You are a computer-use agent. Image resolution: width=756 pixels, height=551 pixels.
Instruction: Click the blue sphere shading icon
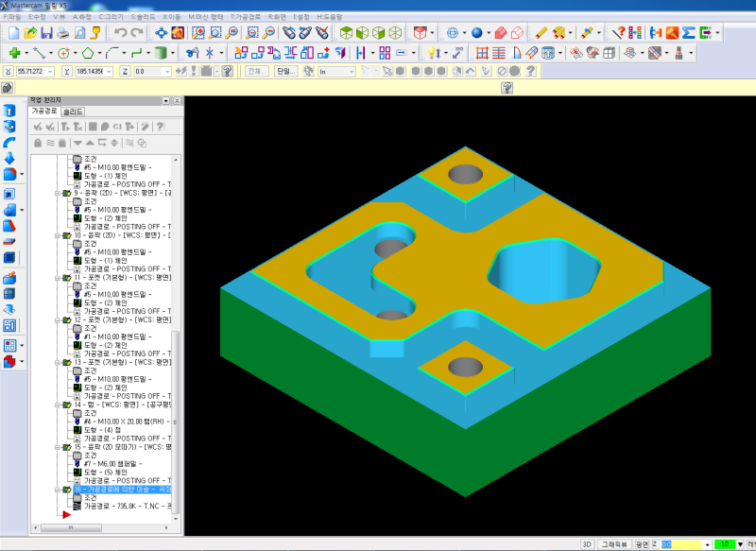tap(477, 32)
